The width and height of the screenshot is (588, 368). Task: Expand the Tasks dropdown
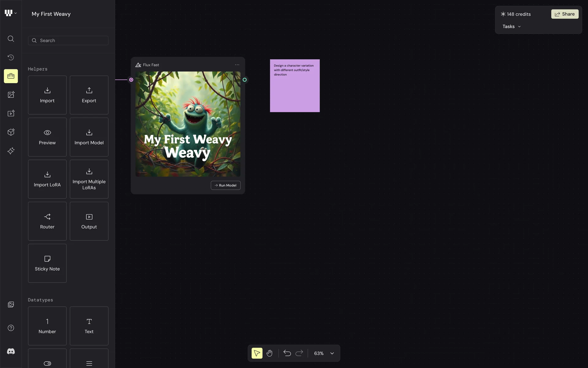pyautogui.click(x=511, y=27)
